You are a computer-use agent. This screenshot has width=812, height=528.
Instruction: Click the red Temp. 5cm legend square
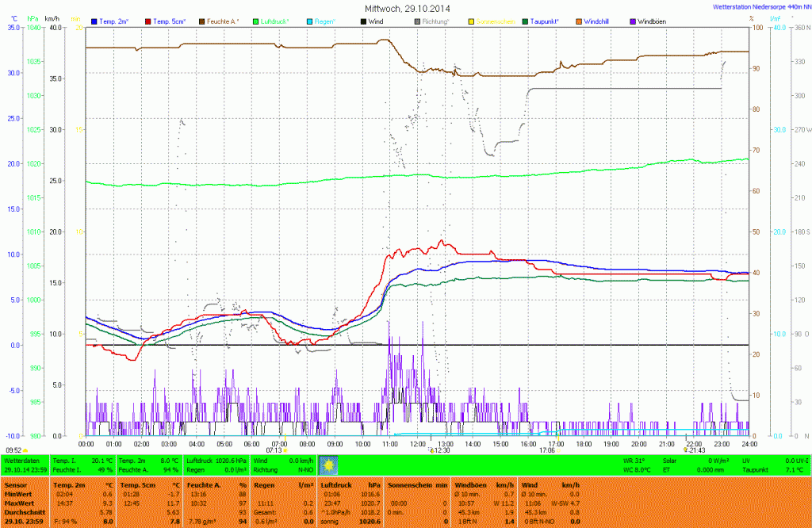pos(147,21)
